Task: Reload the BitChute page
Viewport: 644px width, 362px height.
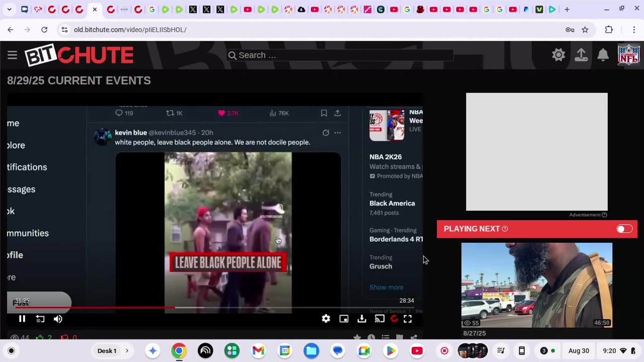Action: (x=44, y=30)
